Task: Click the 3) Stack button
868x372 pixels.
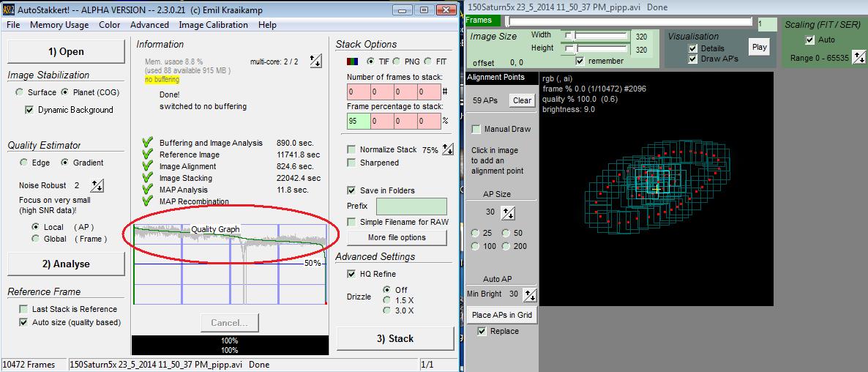Action: click(x=395, y=338)
